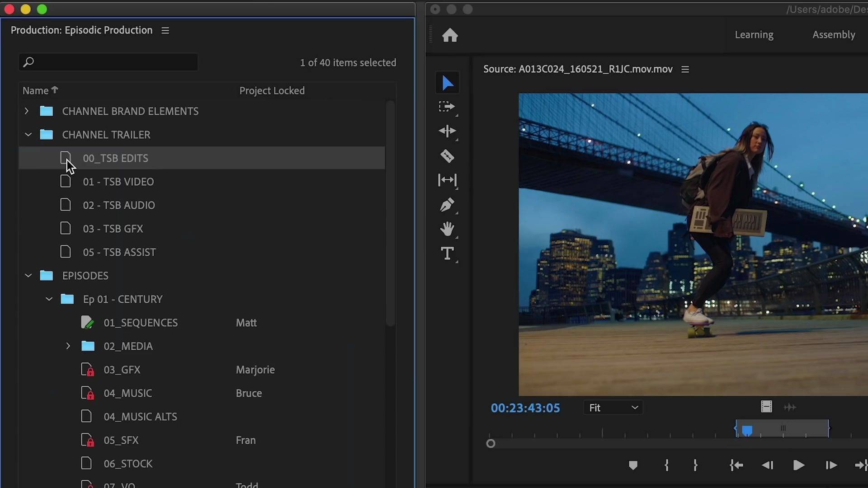Toggle checkbox next to 02 - TSB AUDIO

(x=65, y=204)
